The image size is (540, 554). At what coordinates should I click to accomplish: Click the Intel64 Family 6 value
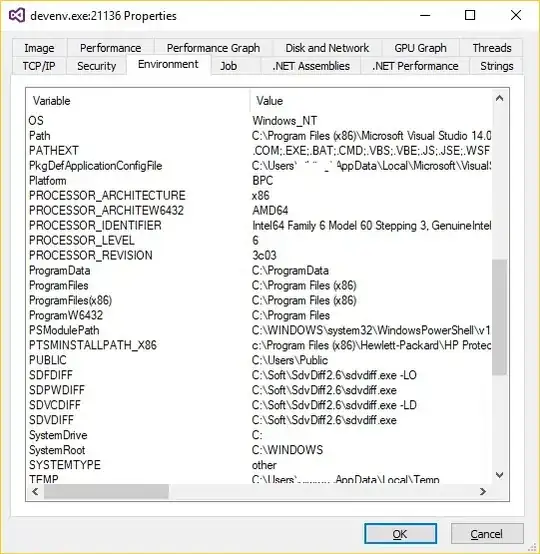[x=371, y=225]
